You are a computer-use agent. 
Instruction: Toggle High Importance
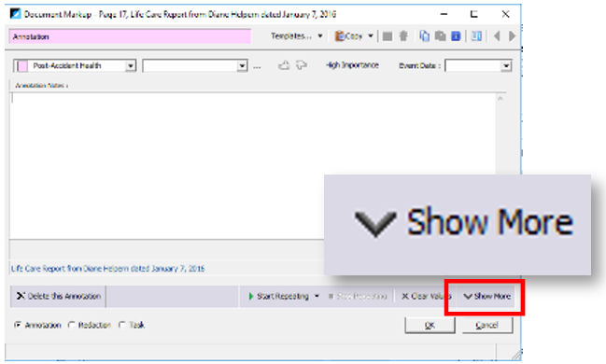(352, 65)
